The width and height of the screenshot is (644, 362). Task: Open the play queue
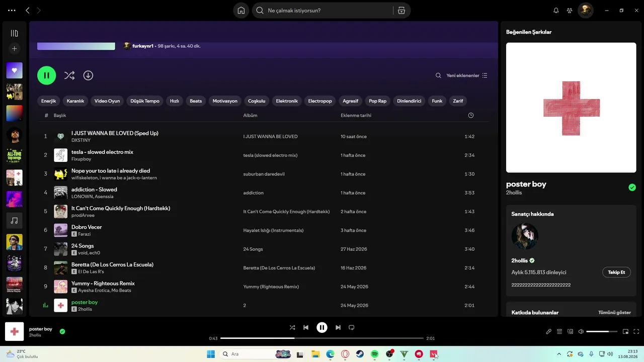(x=559, y=331)
